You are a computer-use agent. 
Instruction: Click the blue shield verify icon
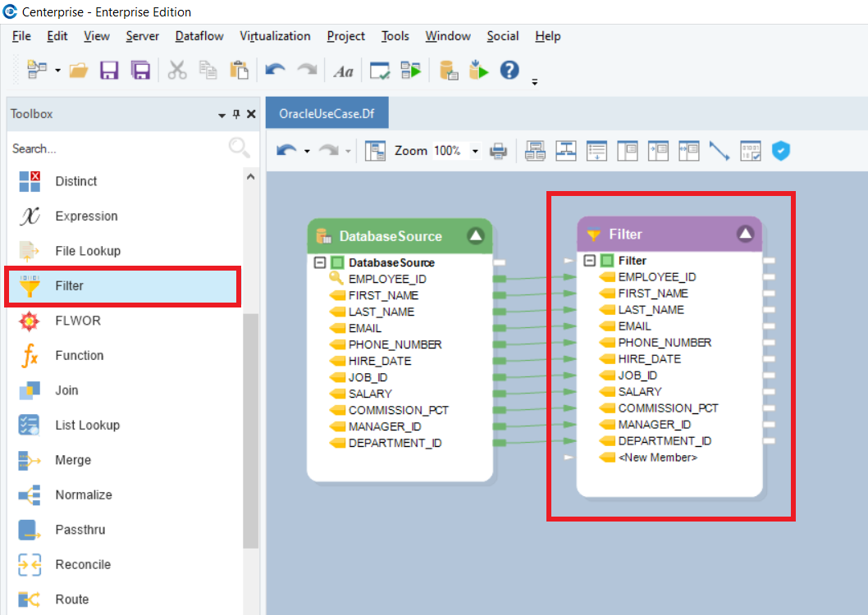781,151
